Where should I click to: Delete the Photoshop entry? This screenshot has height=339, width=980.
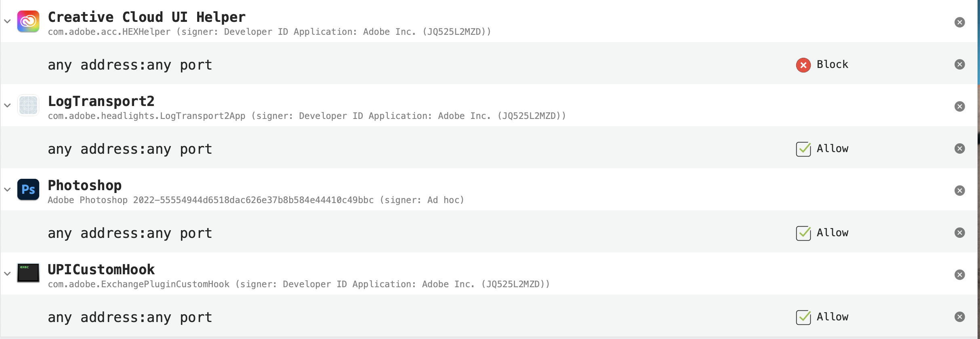(960, 191)
